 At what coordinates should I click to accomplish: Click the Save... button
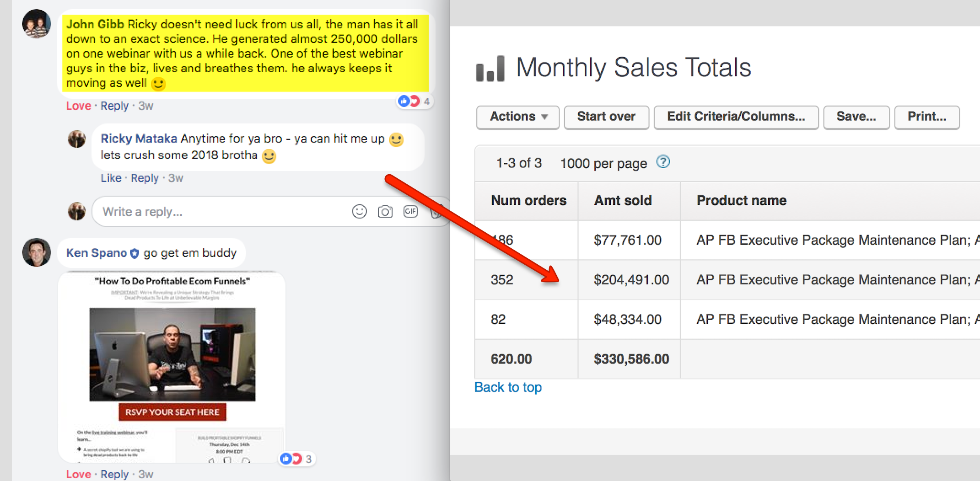(x=856, y=117)
